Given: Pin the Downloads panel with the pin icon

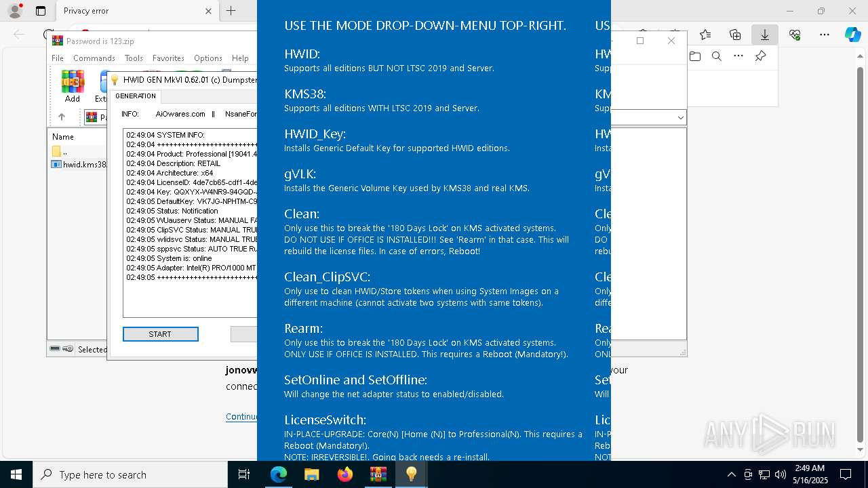Looking at the screenshot, I should [760, 56].
